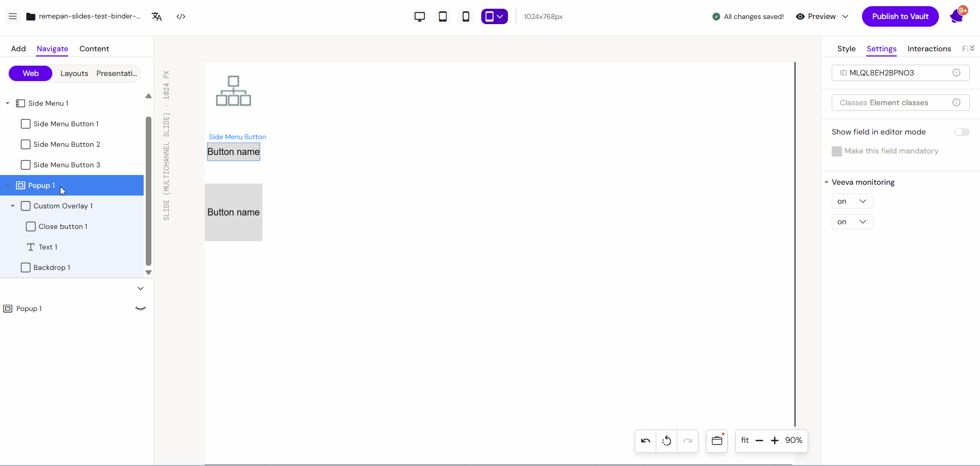Collapse the lower panel chevron
The height and width of the screenshot is (466, 980).
click(x=141, y=288)
